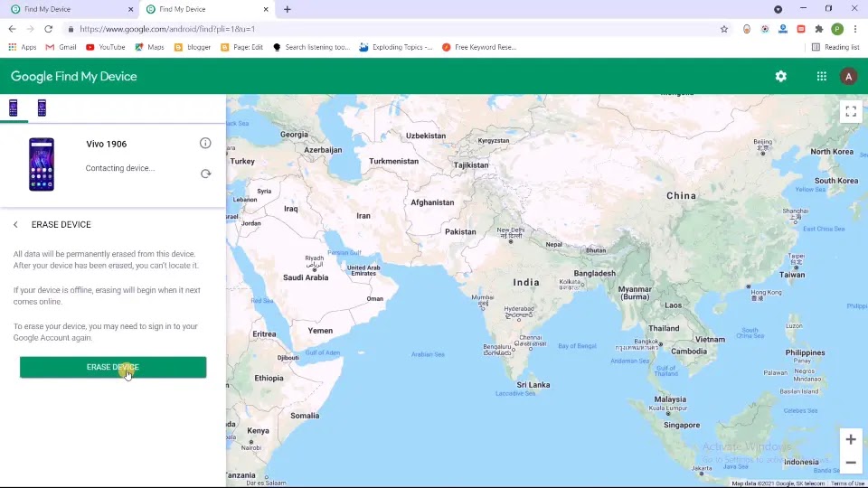Go forward in browser history
868x488 pixels.
[x=31, y=29]
